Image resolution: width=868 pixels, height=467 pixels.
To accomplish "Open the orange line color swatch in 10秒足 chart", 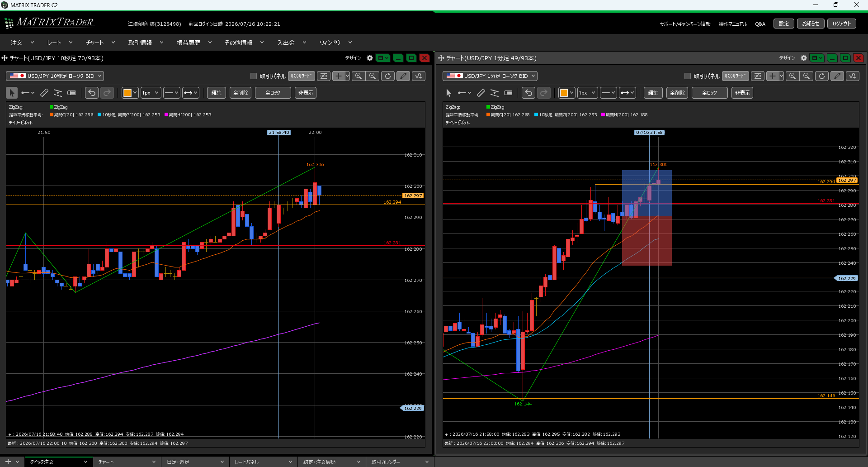I will pyautogui.click(x=130, y=93).
